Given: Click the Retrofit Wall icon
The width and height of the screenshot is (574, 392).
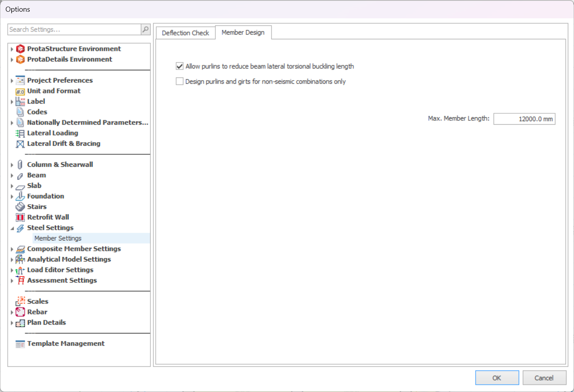Looking at the screenshot, I should pos(20,217).
